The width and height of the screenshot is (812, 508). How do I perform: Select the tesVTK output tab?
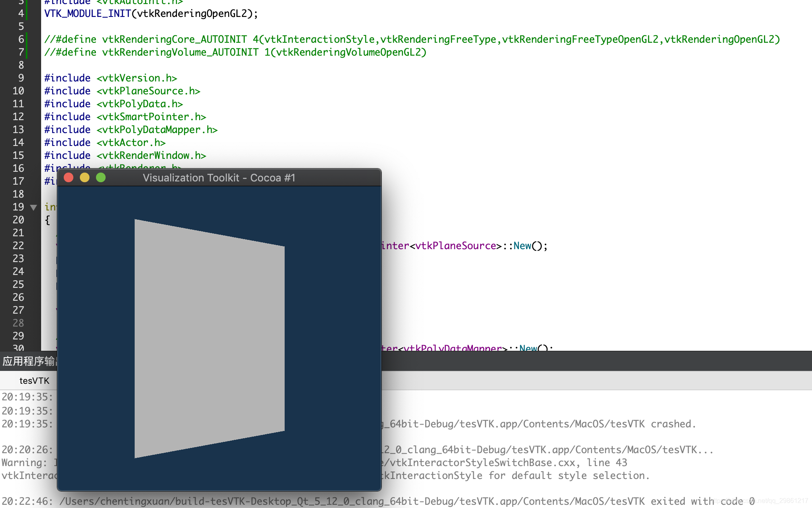coord(34,381)
